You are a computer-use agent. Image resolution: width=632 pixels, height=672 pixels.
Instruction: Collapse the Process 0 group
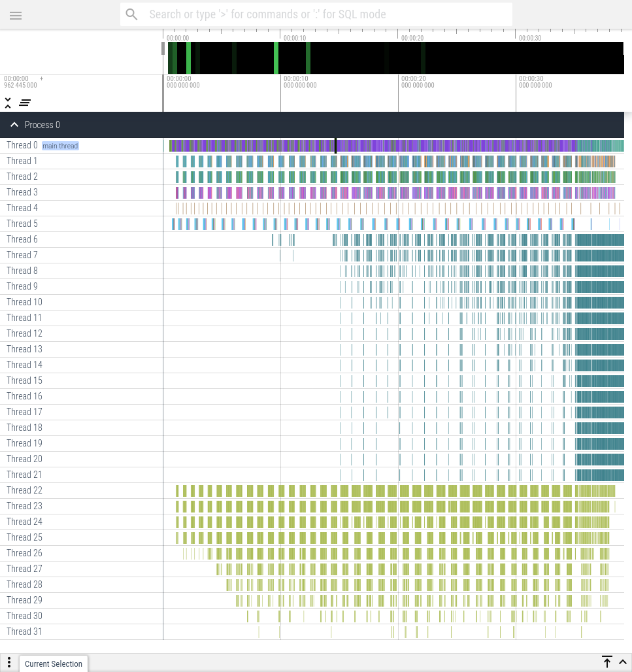[x=14, y=125]
